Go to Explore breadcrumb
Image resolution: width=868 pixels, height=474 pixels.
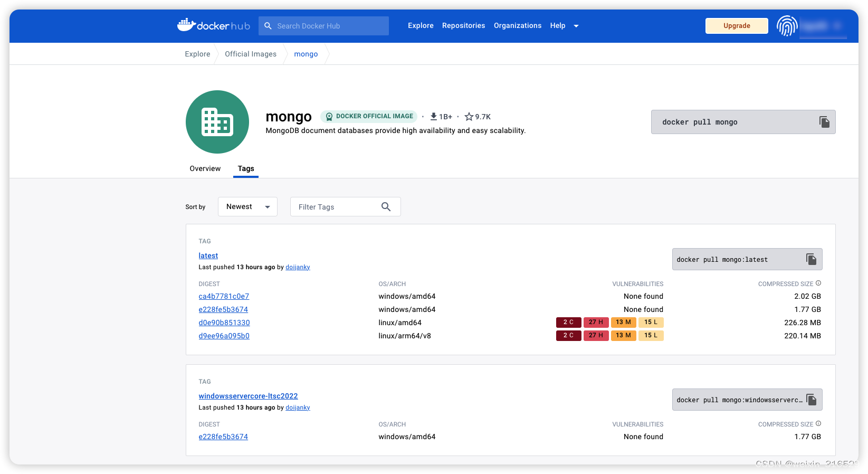(x=197, y=54)
